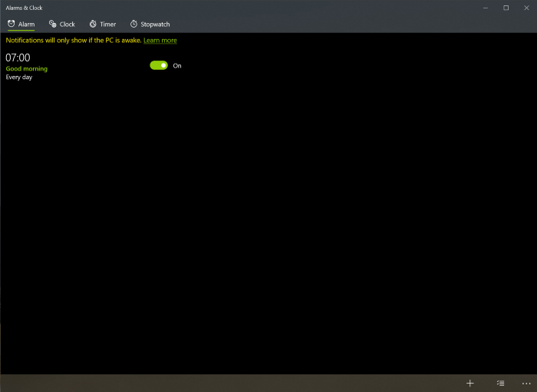Click the Every day repeat text

coord(19,77)
